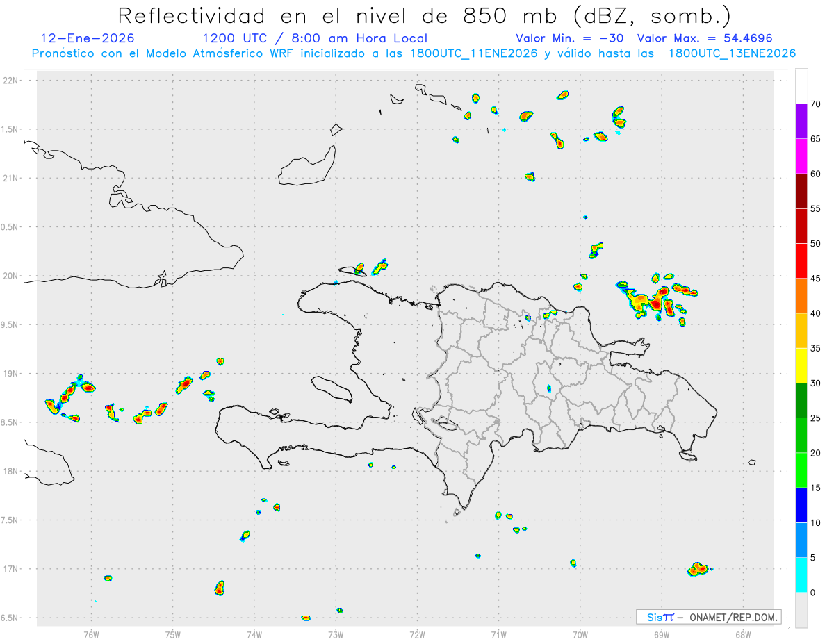Click the 'SisTT – ONAMET/REP.DOM.' credit box

[x=709, y=617]
